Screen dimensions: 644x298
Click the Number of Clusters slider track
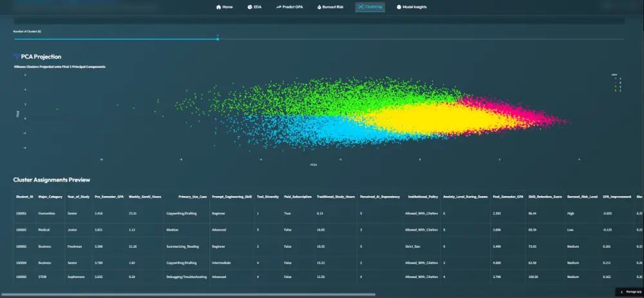click(x=319, y=39)
